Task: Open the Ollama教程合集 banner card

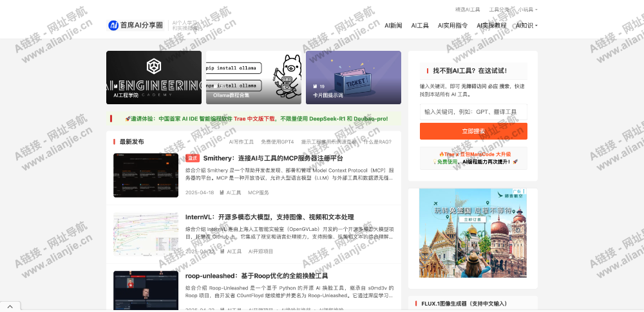Action: pyautogui.click(x=253, y=78)
